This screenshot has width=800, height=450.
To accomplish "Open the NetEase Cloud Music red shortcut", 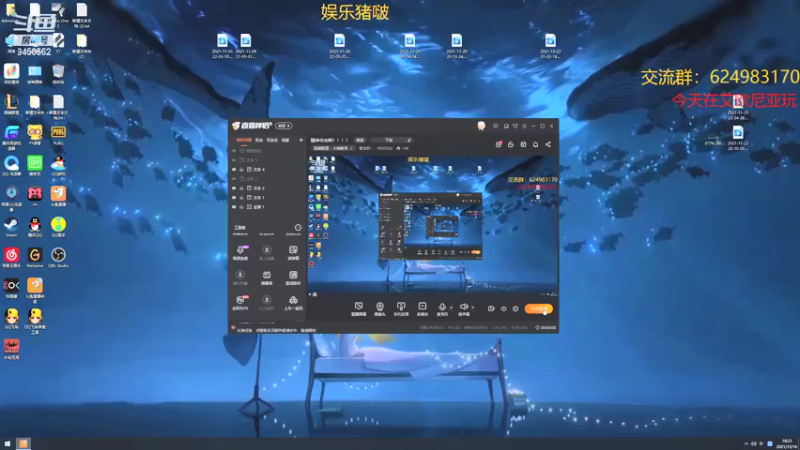I will [11, 257].
